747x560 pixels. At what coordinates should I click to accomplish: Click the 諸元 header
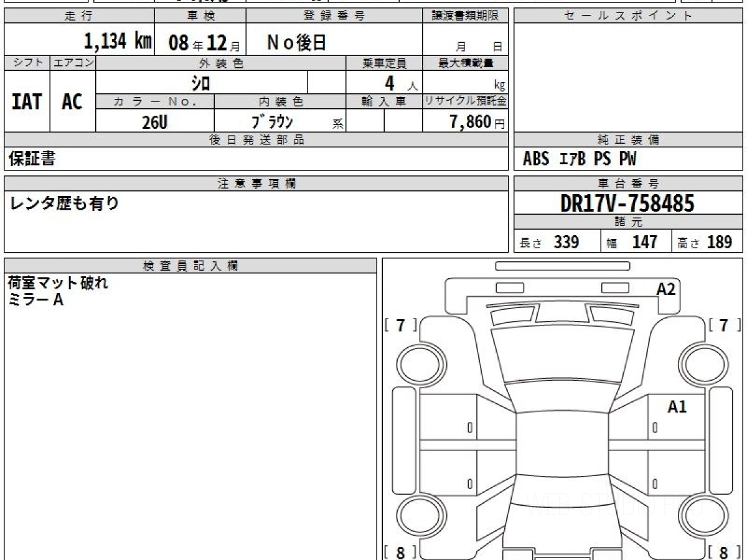(x=629, y=222)
